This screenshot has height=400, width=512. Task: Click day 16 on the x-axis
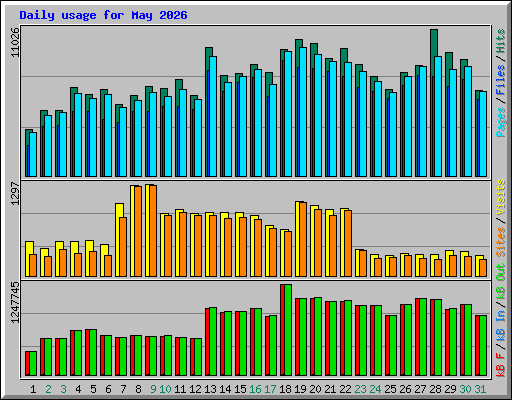255,389
